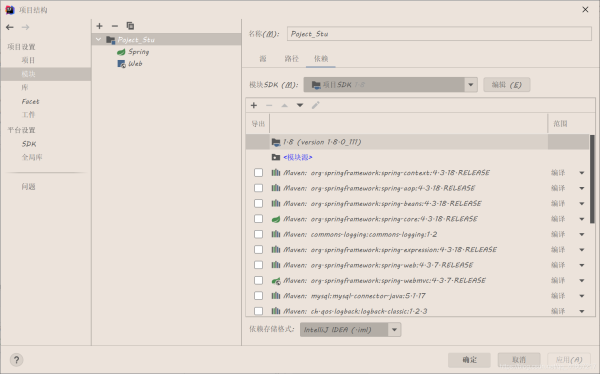The width and height of the screenshot is (600, 374).
Task: Select 项目 in the settings sidebar
Action: pyautogui.click(x=28, y=60)
